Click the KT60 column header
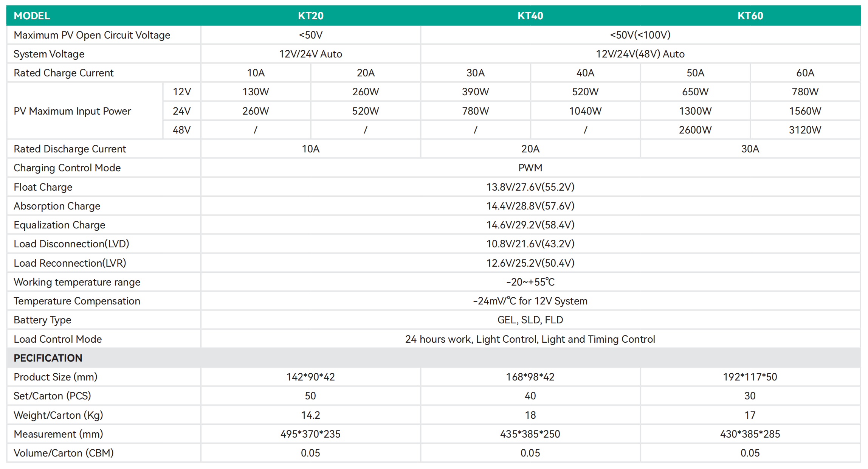Screen dimensions: 868x469 (x=750, y=16)
